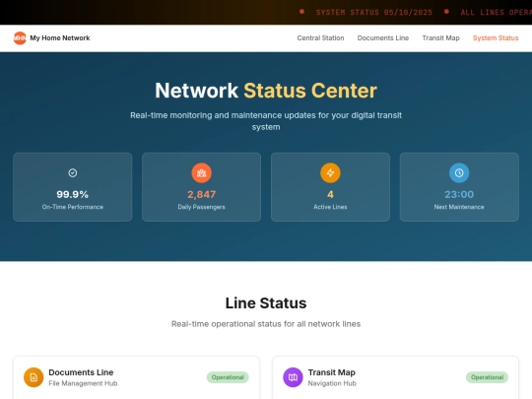Open the Documents Line nav link
532x399 pixels.
tap(383, 38)
